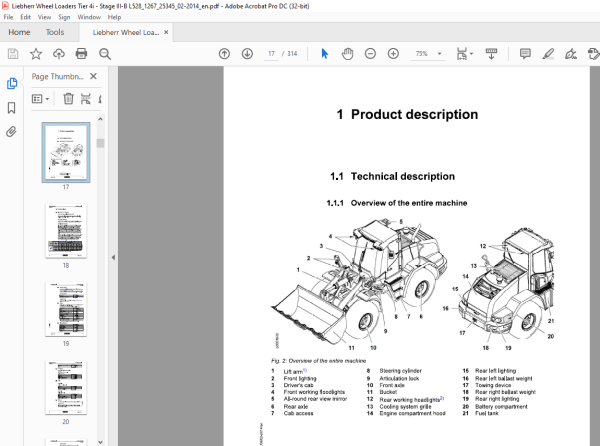
Task: Click the thumbnail panel page-layout icon beside trash
Action: [x=86, y=99]
